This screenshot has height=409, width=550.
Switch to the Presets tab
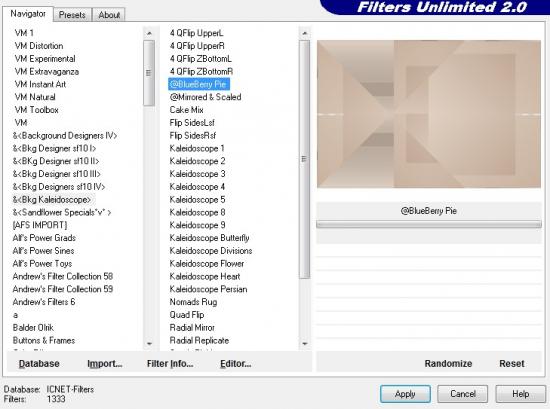click(x=72, y=15)
